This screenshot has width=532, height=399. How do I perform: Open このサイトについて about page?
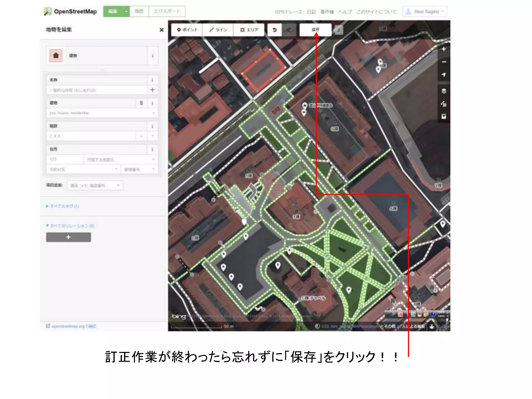point(376,12)
